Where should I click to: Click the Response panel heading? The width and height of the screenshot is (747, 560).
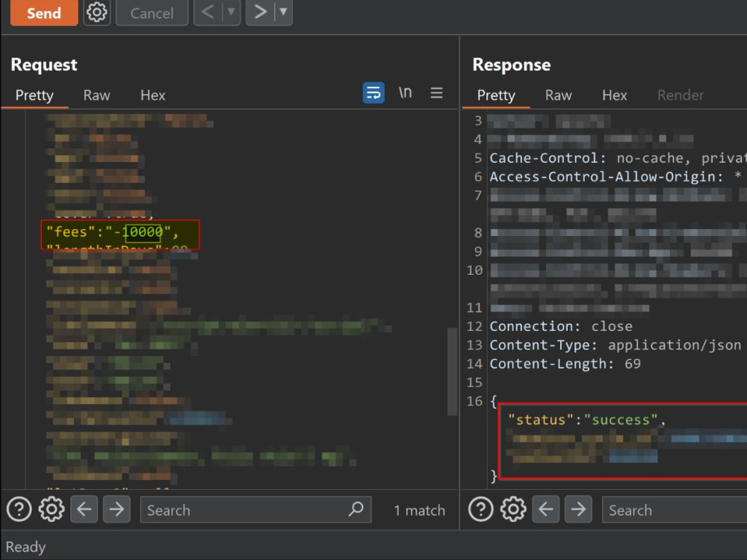point(511,65)
